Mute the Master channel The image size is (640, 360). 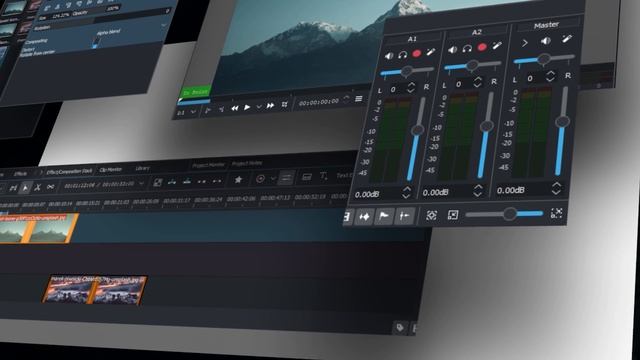pyautogui.click(x=546, y=41)
